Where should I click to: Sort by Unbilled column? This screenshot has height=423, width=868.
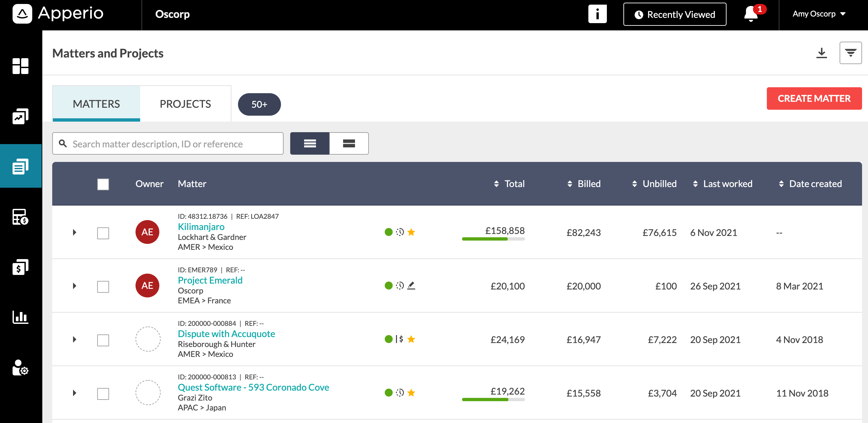(x=654, y=183)
